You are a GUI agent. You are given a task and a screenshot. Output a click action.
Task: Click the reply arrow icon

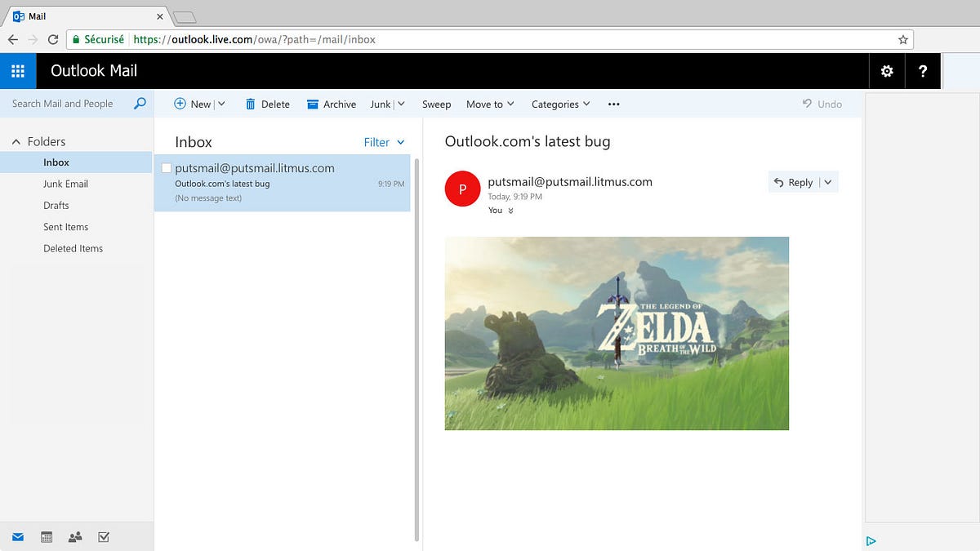(779, 183)
